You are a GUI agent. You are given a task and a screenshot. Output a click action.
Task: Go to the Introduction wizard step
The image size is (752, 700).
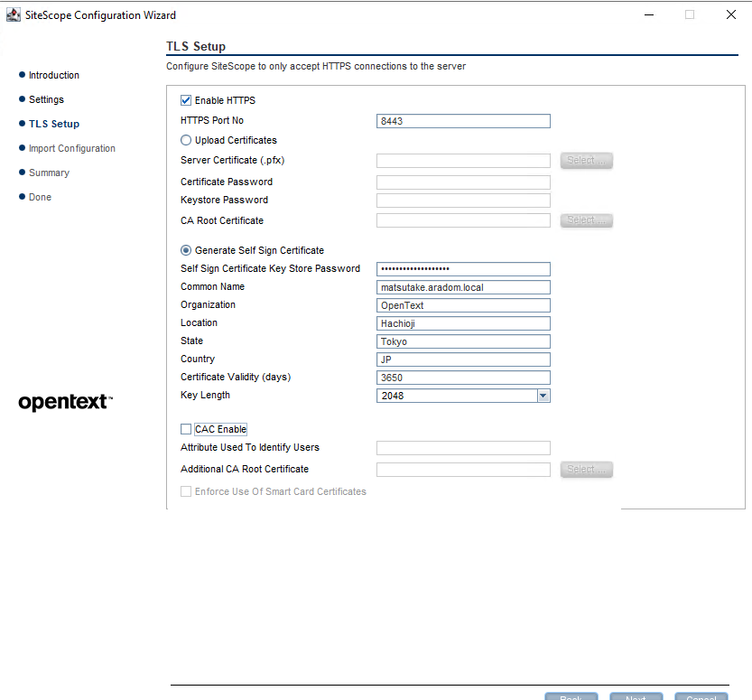tap(54, 75)
